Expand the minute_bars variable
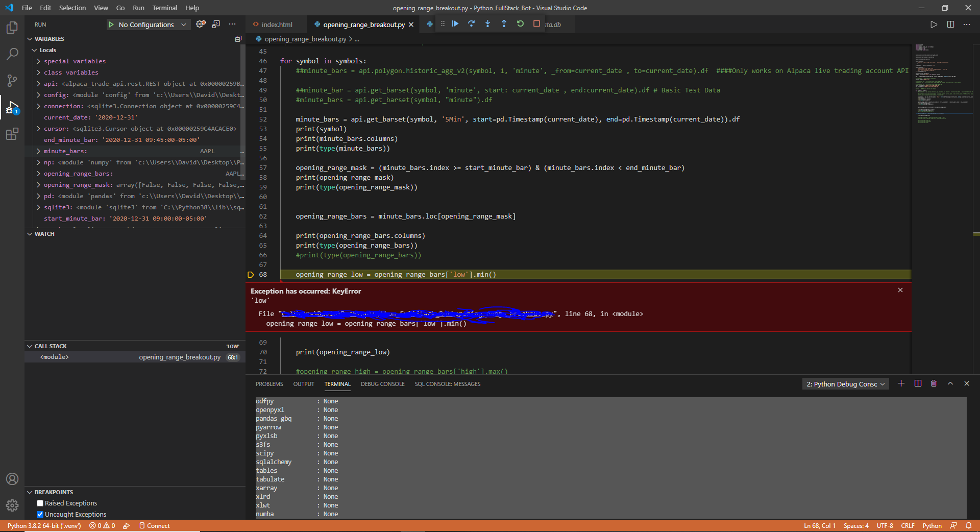 click(38, 151)
